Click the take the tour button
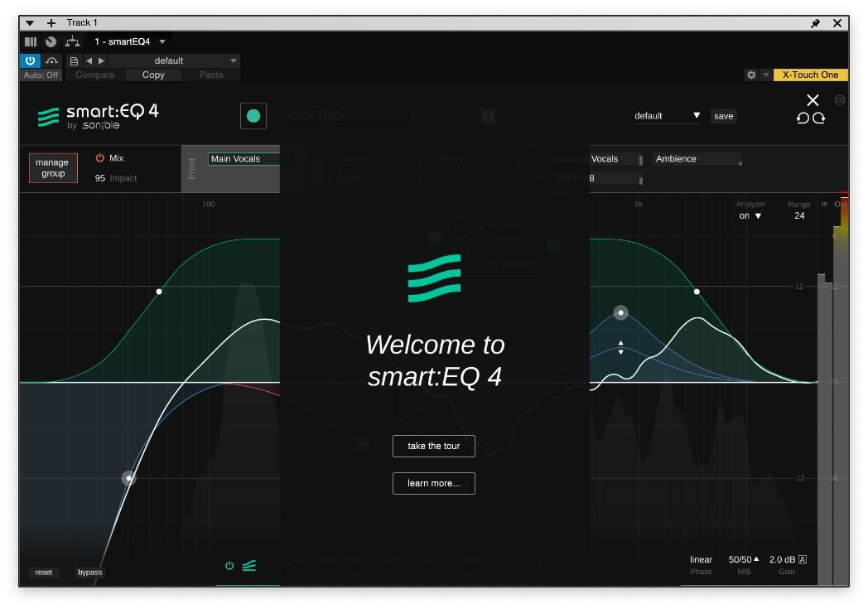The image size is (868, 609). (434, 447)
